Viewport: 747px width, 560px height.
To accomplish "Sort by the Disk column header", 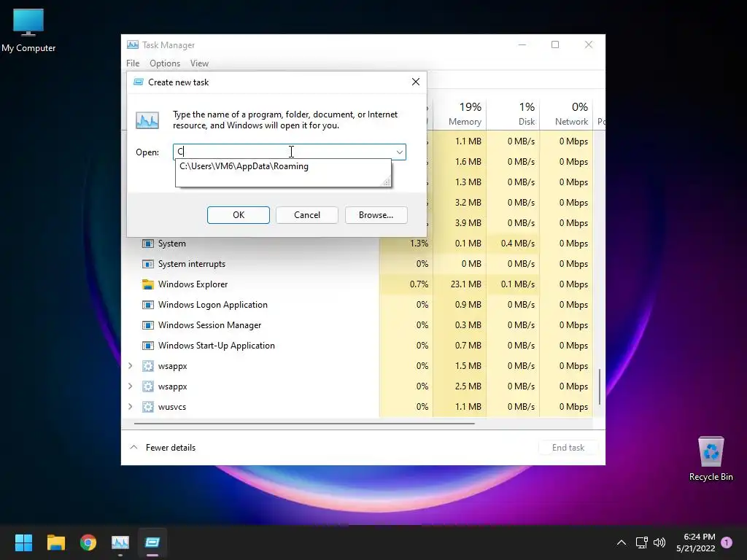I will tap(513, 114).
